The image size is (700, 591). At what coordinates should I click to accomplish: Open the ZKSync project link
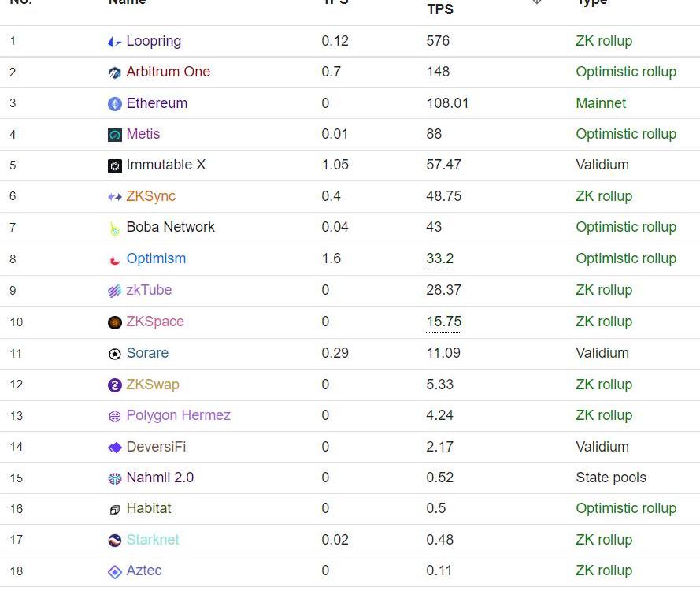(x=150, y=196)
